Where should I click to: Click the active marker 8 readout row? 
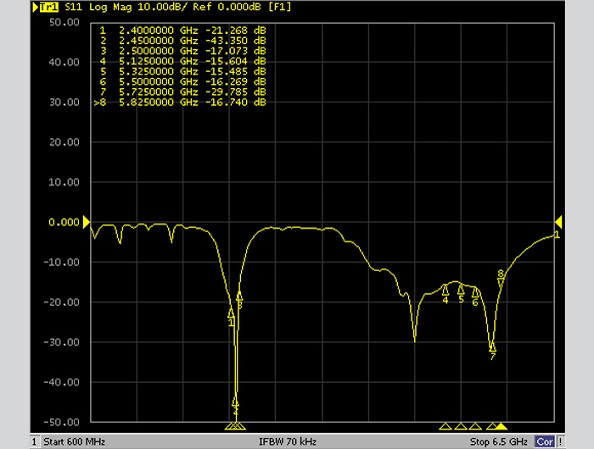point(180,102)
